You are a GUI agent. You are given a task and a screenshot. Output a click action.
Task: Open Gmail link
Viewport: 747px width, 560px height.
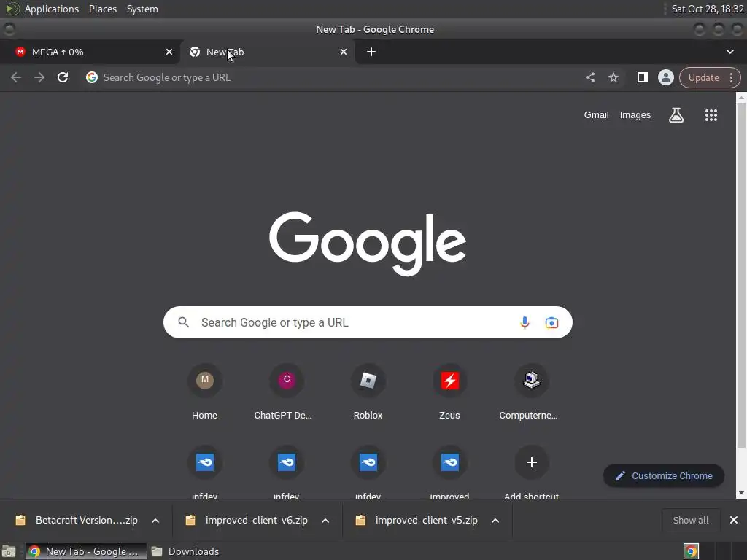[x=597, y=114]
